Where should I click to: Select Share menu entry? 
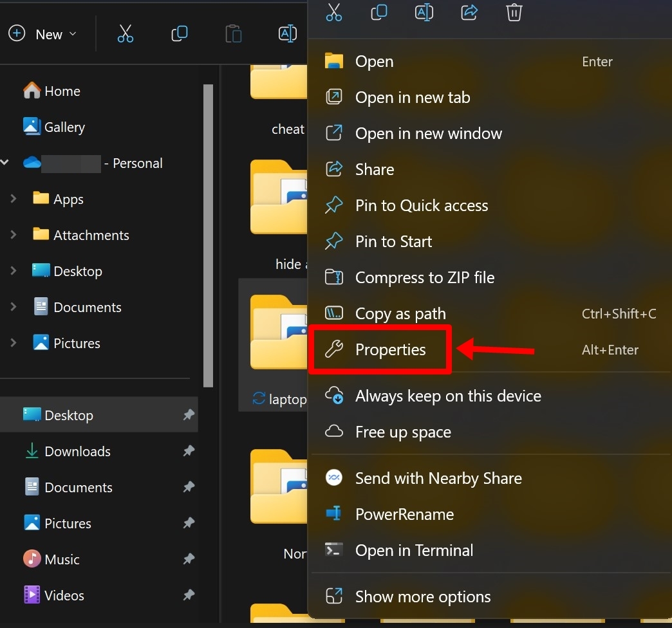(489, 170)
